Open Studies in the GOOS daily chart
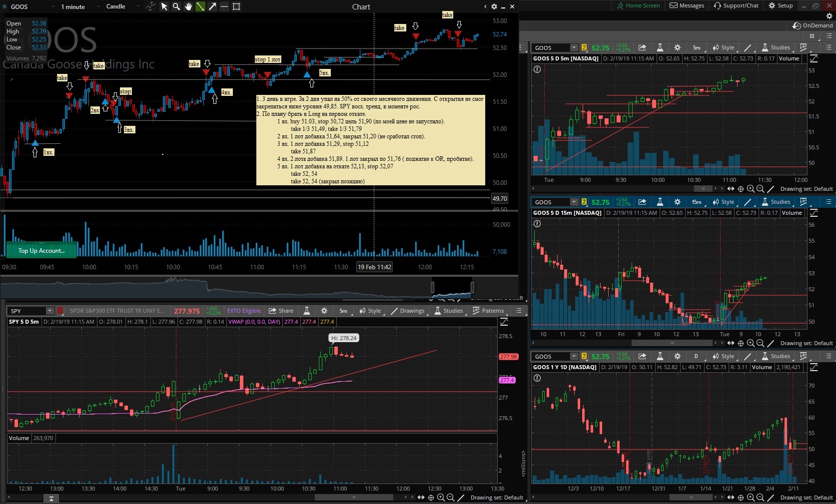Screen dimensions: 836x504 776,356
